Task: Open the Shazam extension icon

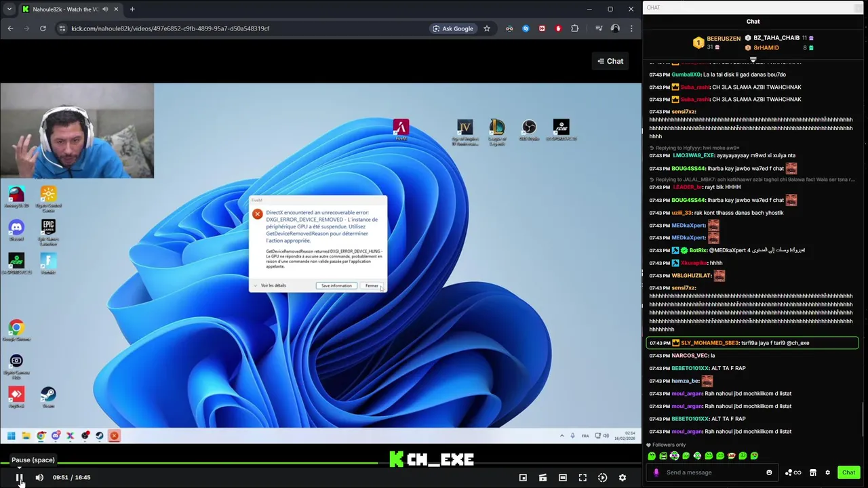Action: tap(526, 28)
